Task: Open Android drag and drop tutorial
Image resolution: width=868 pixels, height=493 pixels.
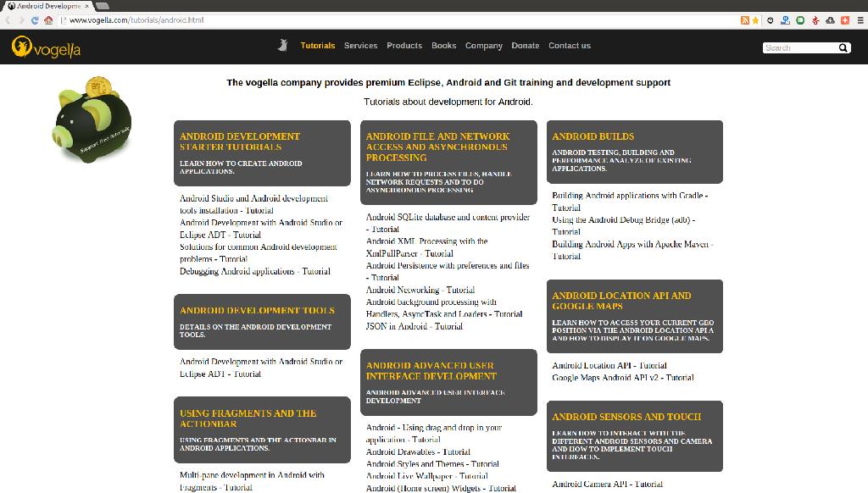Action: [x=433, y=434]
